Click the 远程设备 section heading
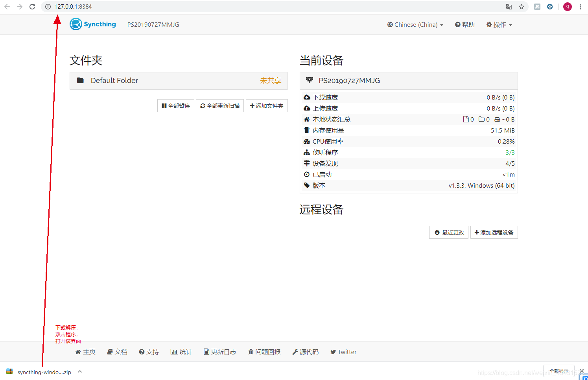 tap(321, 209)
